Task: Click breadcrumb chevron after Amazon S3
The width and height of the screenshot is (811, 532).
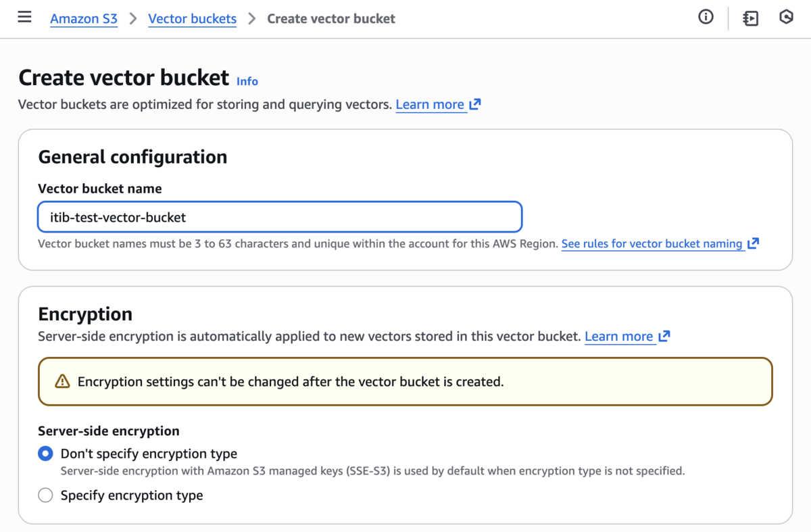Action: (133, 18)
